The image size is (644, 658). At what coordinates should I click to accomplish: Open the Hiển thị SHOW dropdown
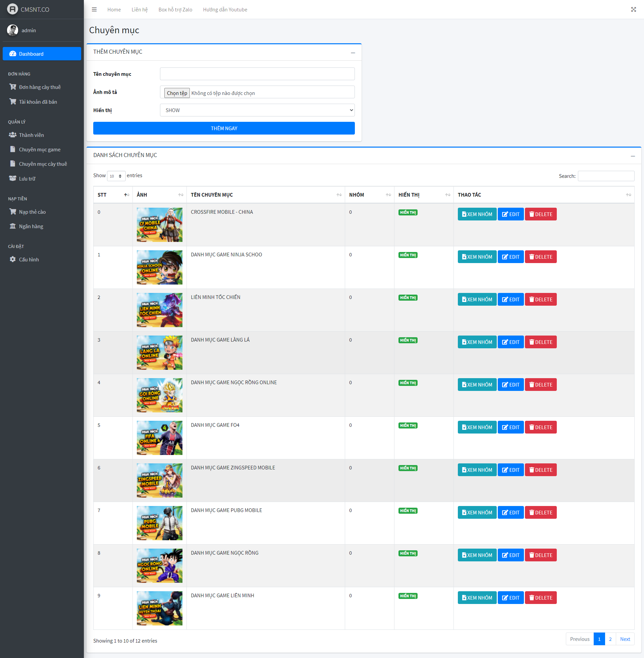coord(257,110)
